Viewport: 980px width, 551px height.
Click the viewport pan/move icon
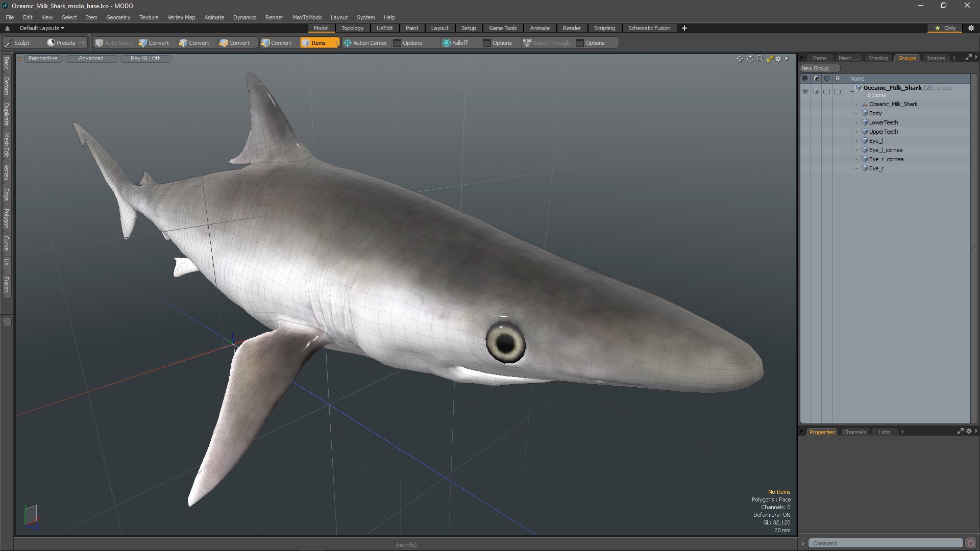tap(740, 59)
